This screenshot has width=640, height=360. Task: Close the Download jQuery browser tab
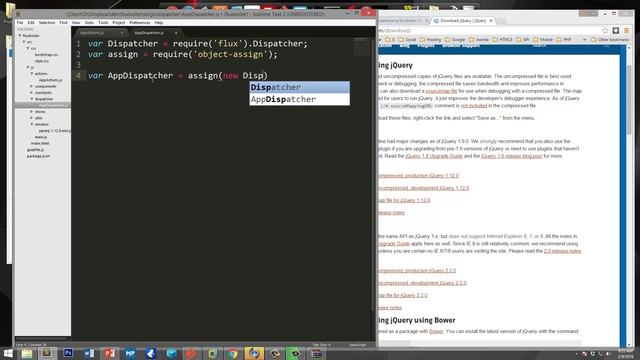pos(491,20)
